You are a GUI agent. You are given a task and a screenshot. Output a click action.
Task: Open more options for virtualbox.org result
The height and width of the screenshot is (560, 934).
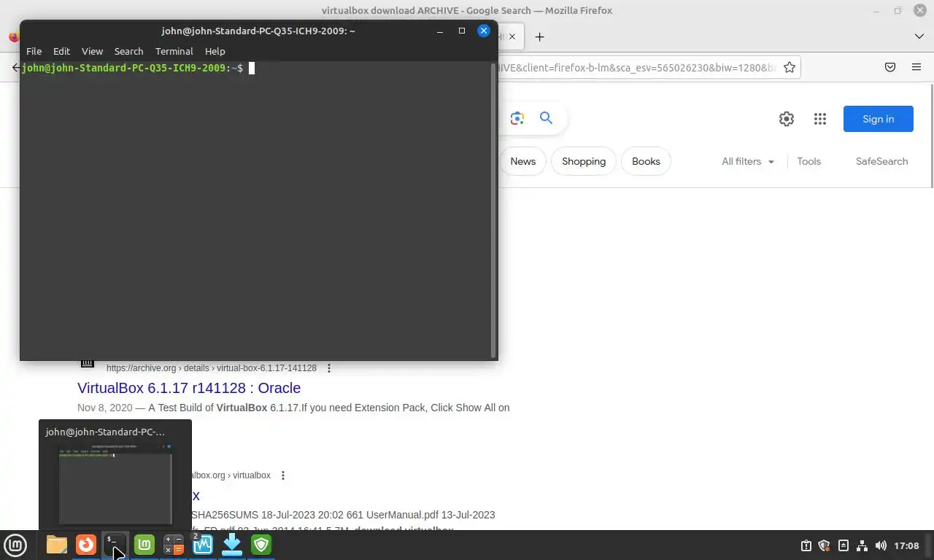point(283,475)
